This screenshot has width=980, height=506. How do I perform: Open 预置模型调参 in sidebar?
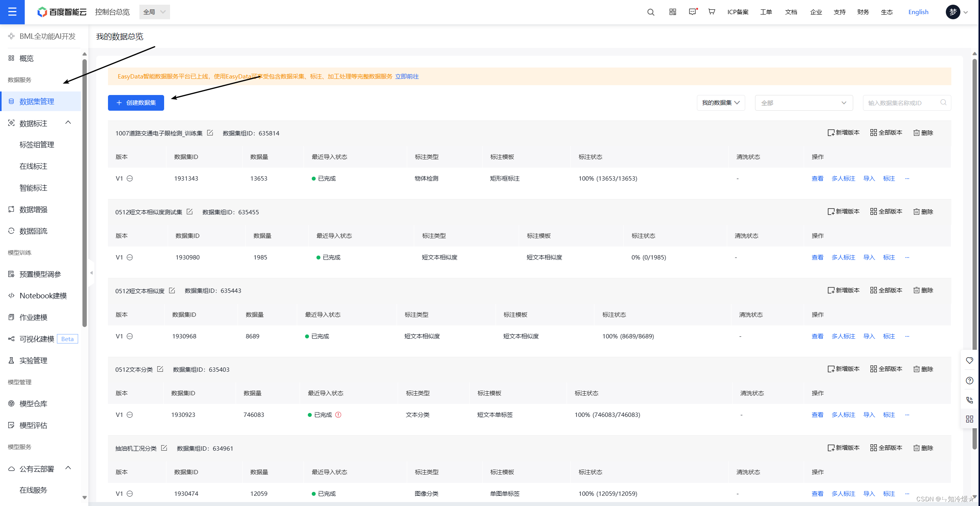tap(40, 274)
